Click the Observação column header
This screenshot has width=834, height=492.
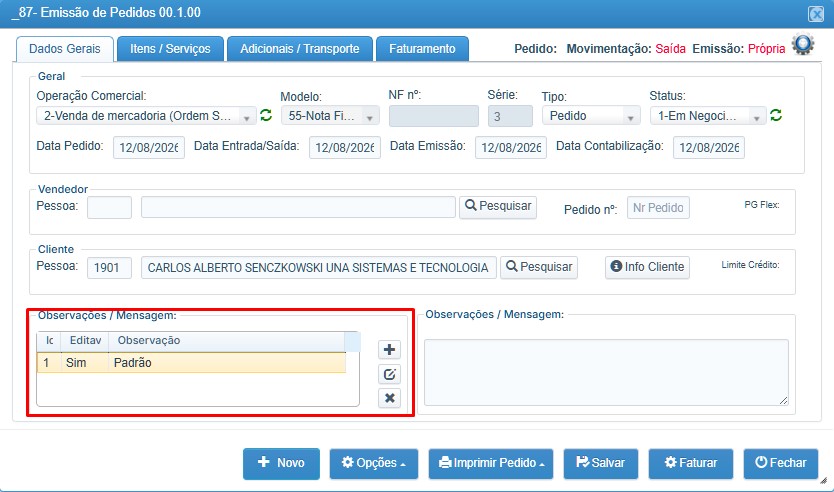(227, 340)
